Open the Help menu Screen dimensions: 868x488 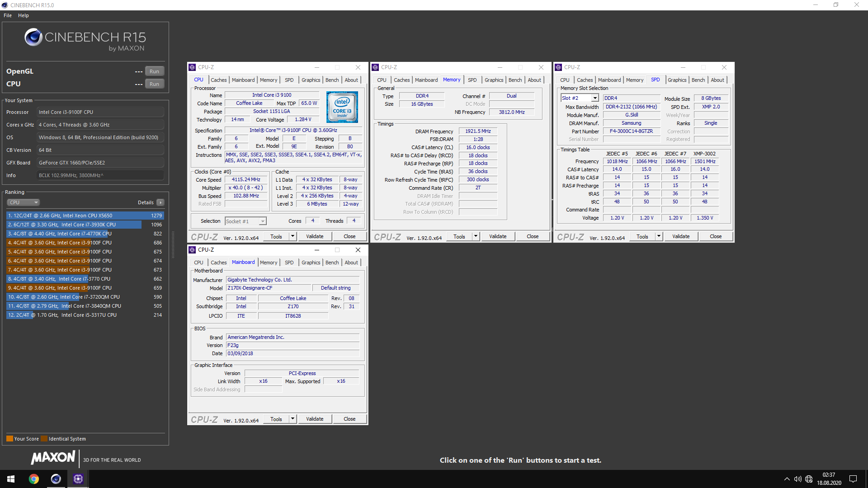pyautogui.click(x=24, y=15)
